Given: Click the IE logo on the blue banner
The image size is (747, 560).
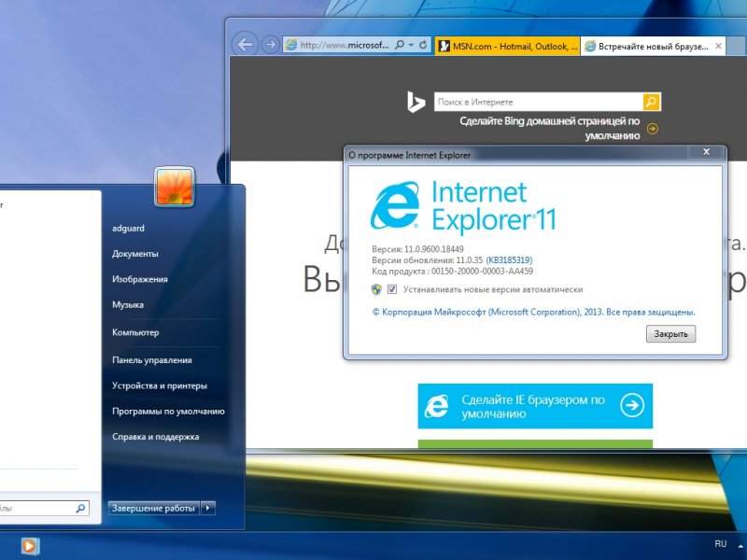Looking at the screenshot, I should tap(437, 406).
